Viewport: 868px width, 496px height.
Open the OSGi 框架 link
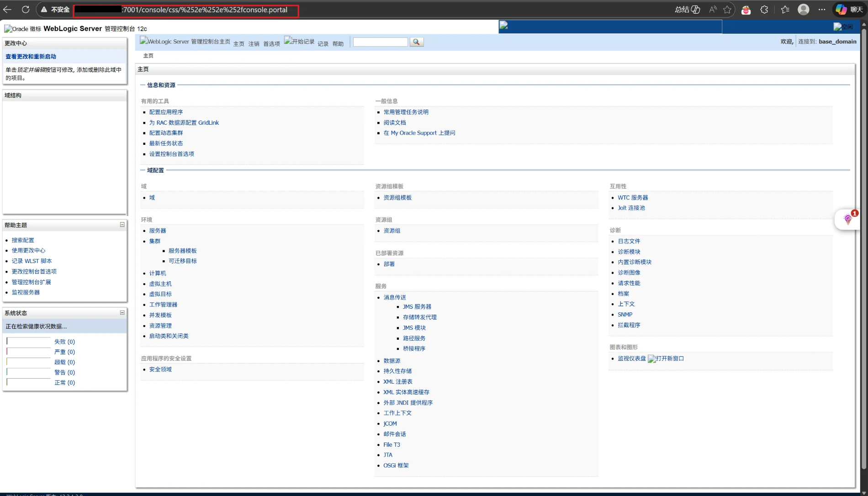coord(396,465)
